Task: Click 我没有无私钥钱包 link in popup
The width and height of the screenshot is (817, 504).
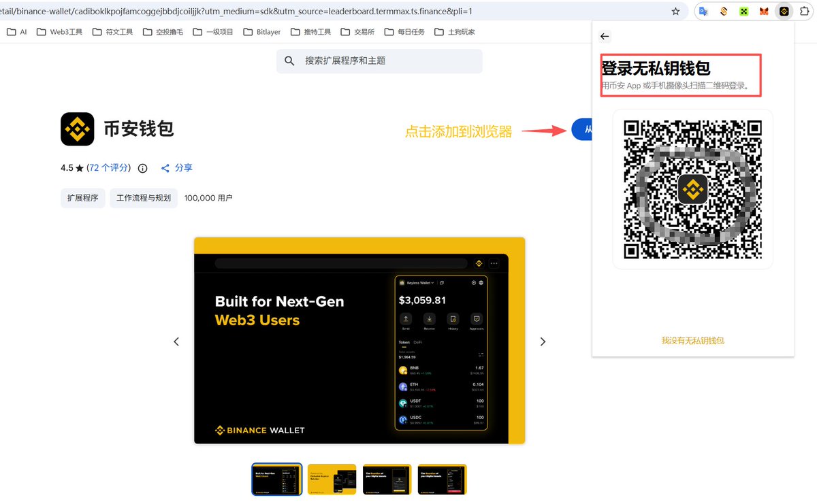Action: click(692, 340)
